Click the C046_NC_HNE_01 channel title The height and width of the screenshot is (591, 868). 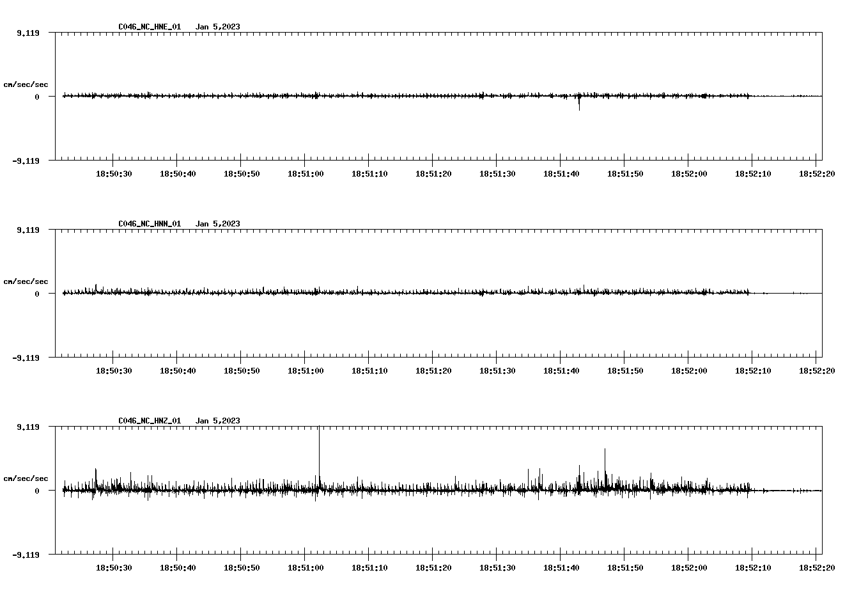pyautogui.click(x=150, y=27)
